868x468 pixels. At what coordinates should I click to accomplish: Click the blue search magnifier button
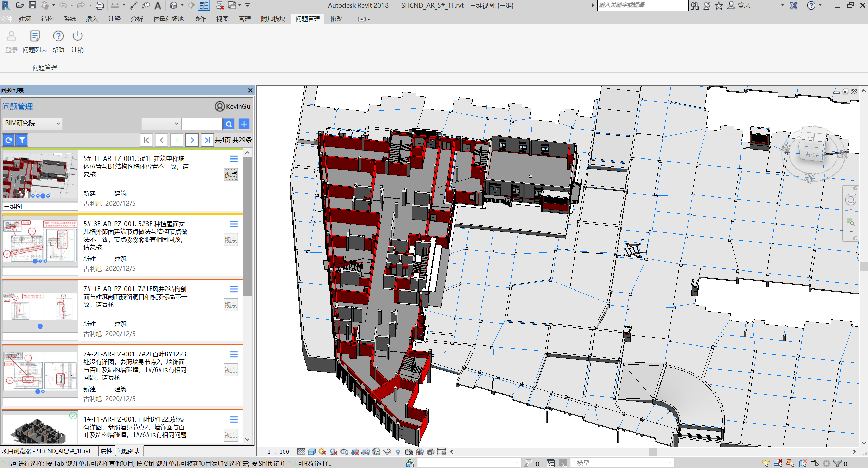point(229,124)
